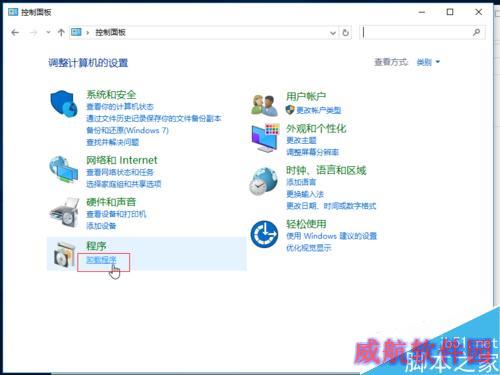Image resolution: width=500 pixels, height=375 pixels.
Task: Open 调整屏幕分辨率 link
Action: point(312,152)
